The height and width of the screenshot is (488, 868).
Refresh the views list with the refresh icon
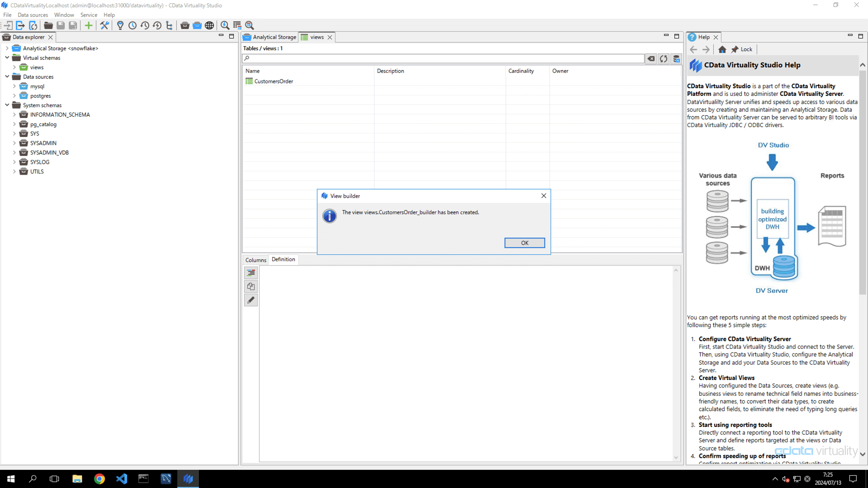coord(663,59)
